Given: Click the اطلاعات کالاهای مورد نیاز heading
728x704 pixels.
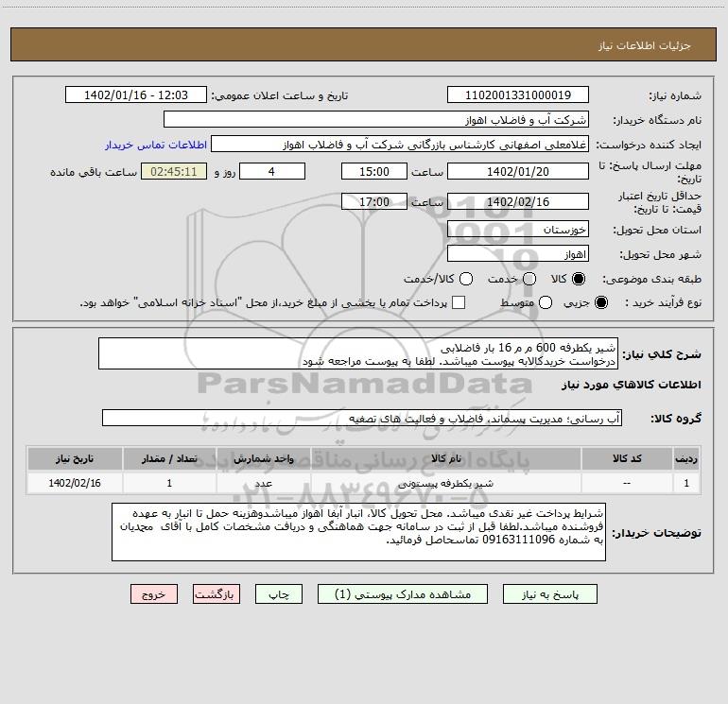Looking at the screenshot, I should 631,385.
